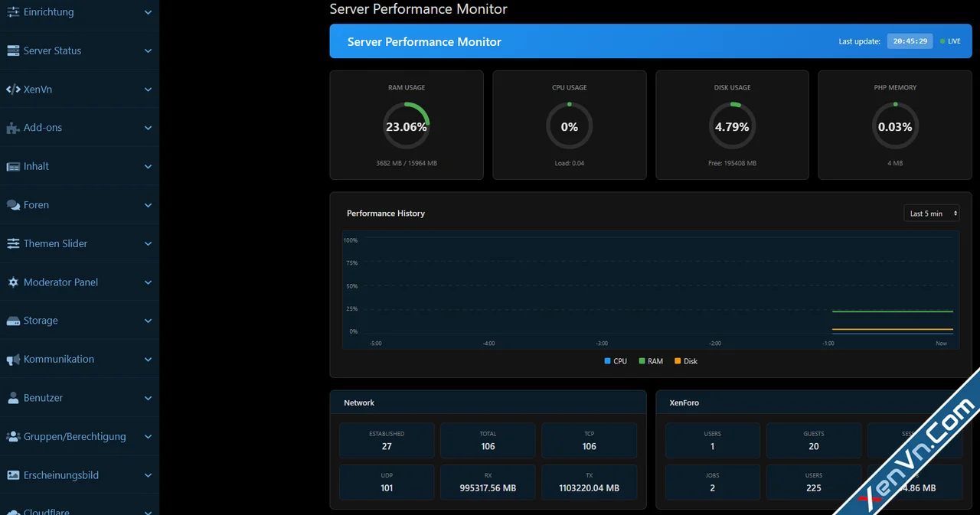The image size is (980, 515).
Task: Click the Benutzer person icon
Action: click(13, 398)
